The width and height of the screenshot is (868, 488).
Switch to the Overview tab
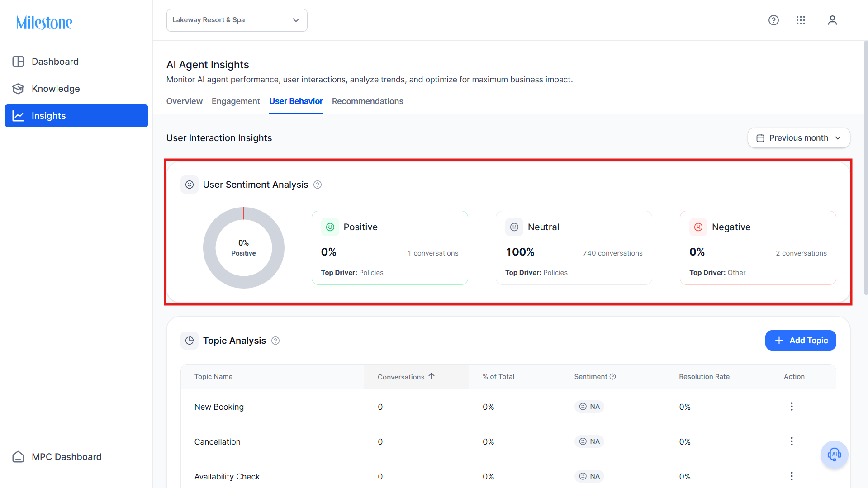(x=185, y=101)
